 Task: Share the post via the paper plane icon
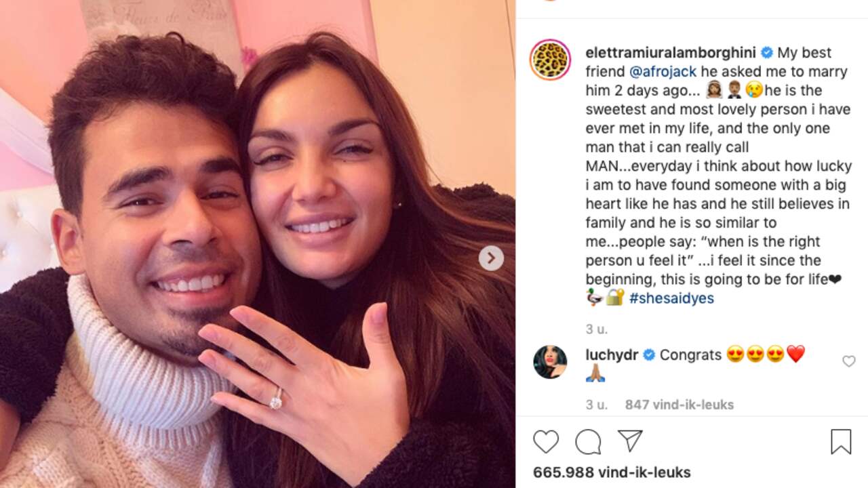pos(630,441)
